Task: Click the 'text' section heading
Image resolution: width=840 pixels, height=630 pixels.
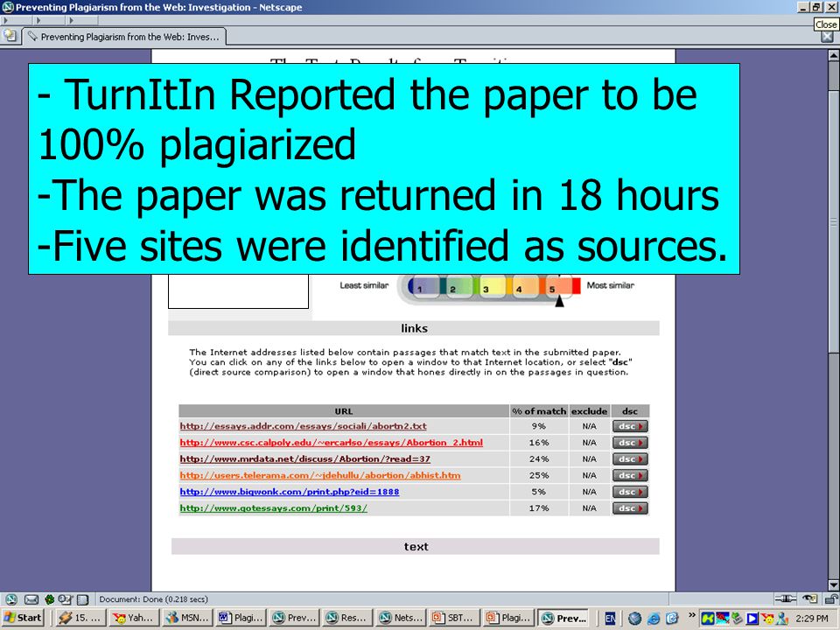Action: coord(416,546)
